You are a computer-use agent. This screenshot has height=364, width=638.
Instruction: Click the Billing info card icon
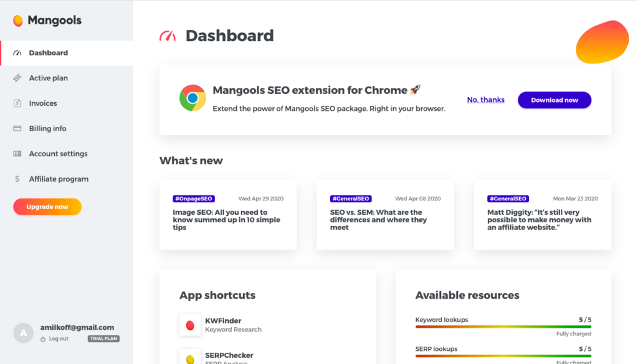tap(17, 128)
